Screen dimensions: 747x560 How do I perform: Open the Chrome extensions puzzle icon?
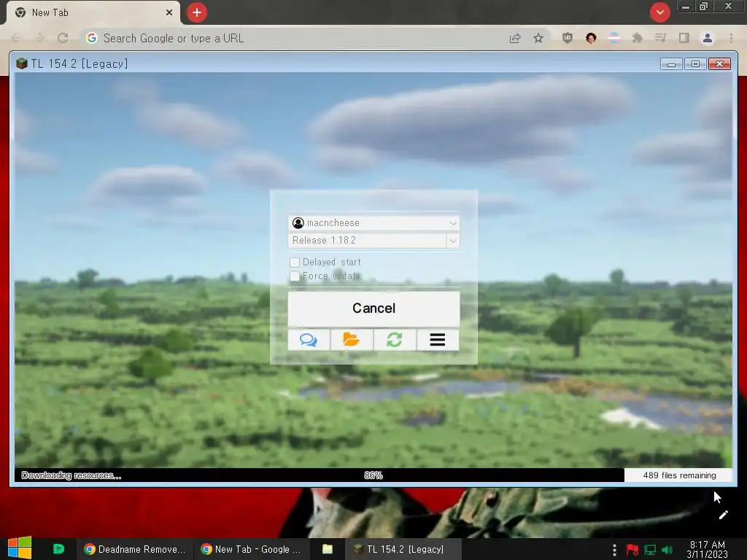click(637, 38)
